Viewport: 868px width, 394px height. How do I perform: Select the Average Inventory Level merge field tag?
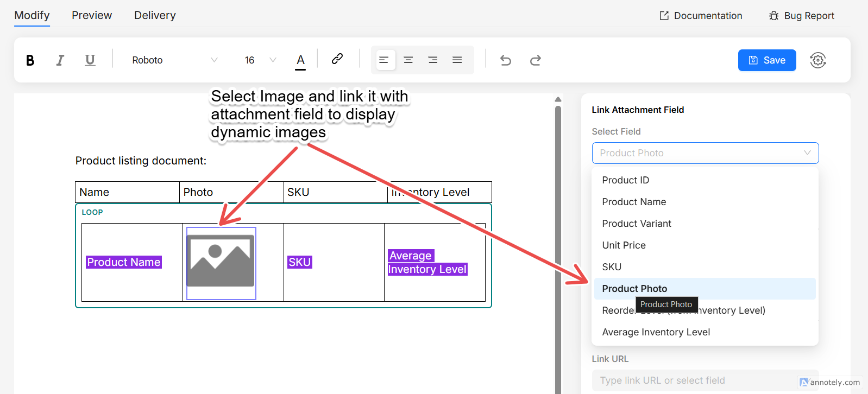coord(427,263)
